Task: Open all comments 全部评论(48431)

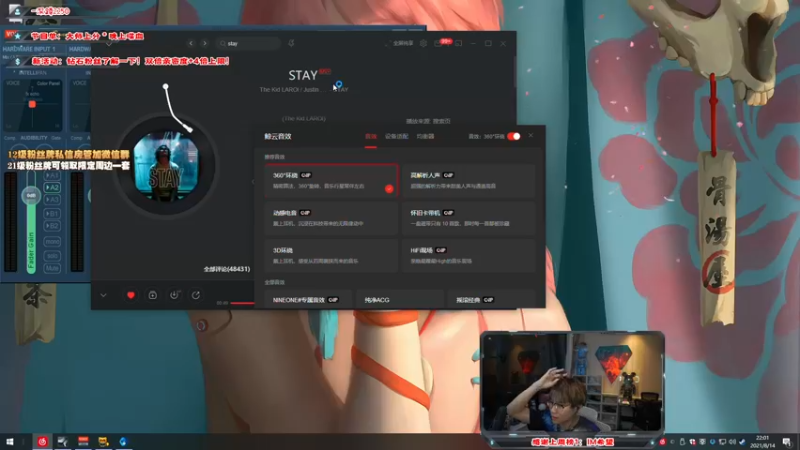Action: pos(227,269)
